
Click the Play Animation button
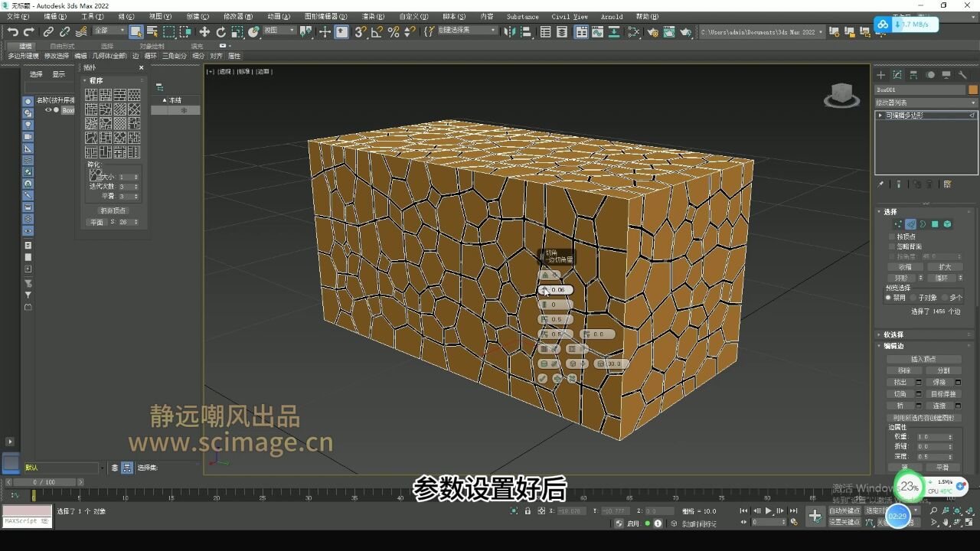[x=768, y=510]
